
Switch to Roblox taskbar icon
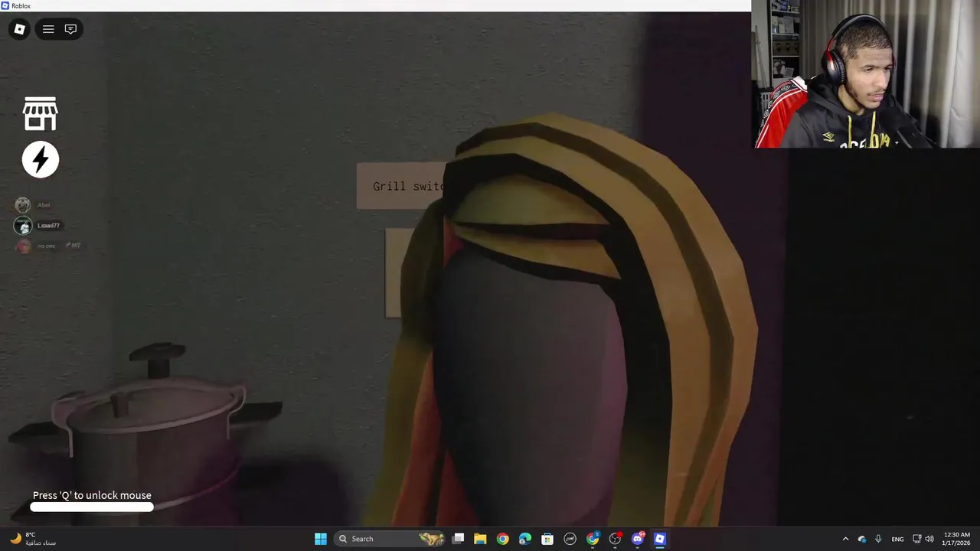point(660,539)
